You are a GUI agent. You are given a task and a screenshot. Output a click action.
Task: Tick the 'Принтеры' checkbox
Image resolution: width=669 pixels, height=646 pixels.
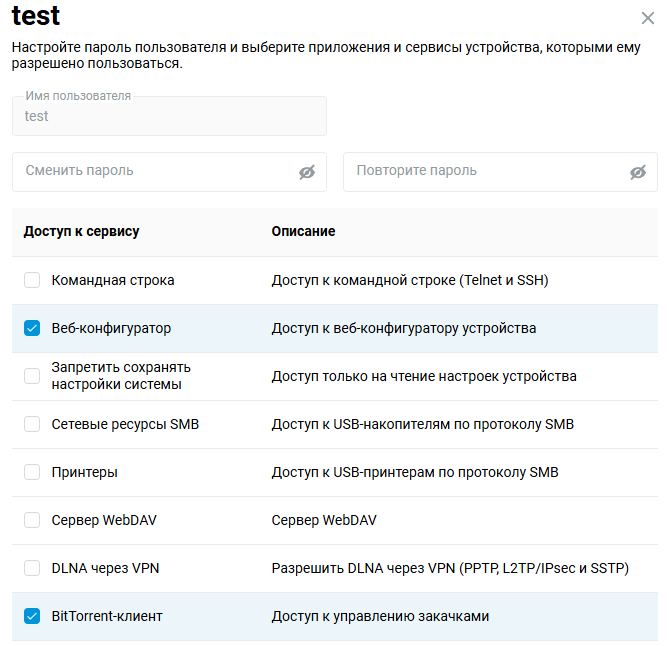(32, 472)
